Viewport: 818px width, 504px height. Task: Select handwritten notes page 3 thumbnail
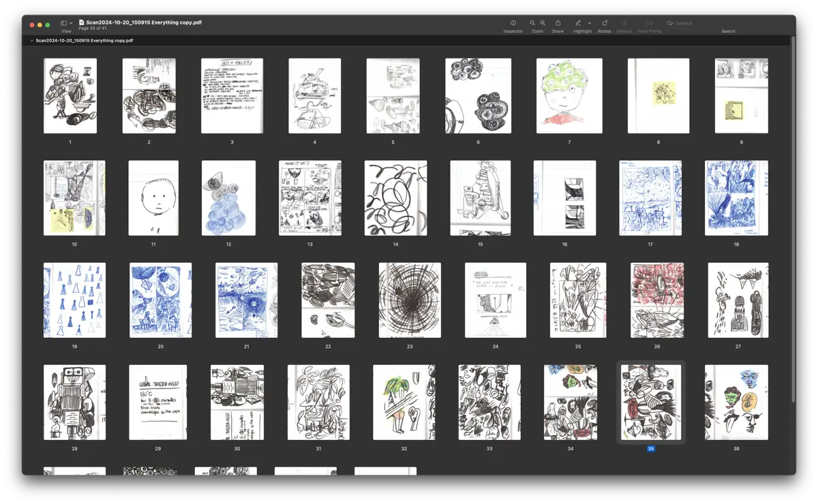[232, 96]
